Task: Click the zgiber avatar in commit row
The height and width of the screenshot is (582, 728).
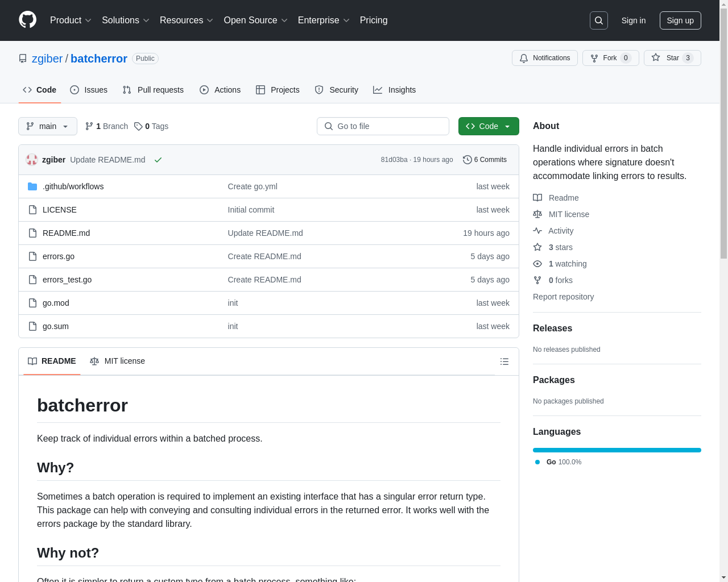Action: point(32,160)
